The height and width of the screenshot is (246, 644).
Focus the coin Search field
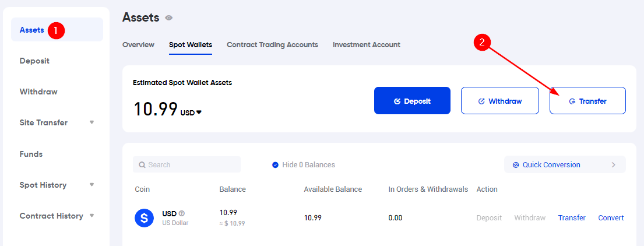(187, 165)
